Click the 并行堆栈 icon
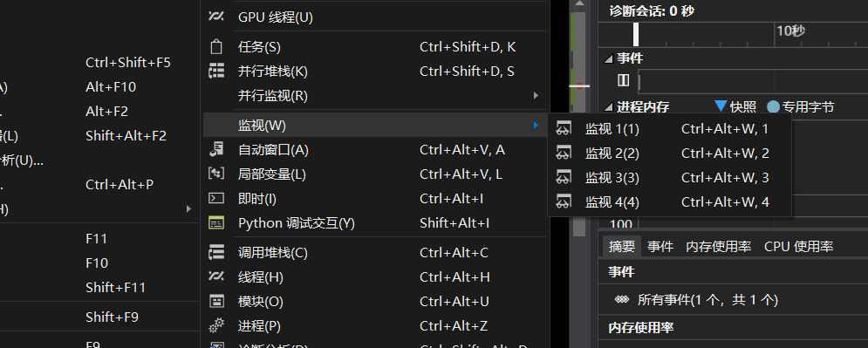The height and width of the screenshot is (348, 868). (215, 72)
